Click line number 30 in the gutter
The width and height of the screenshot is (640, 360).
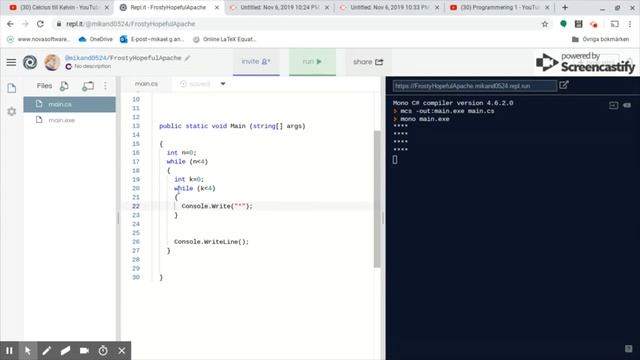point(136,277)
